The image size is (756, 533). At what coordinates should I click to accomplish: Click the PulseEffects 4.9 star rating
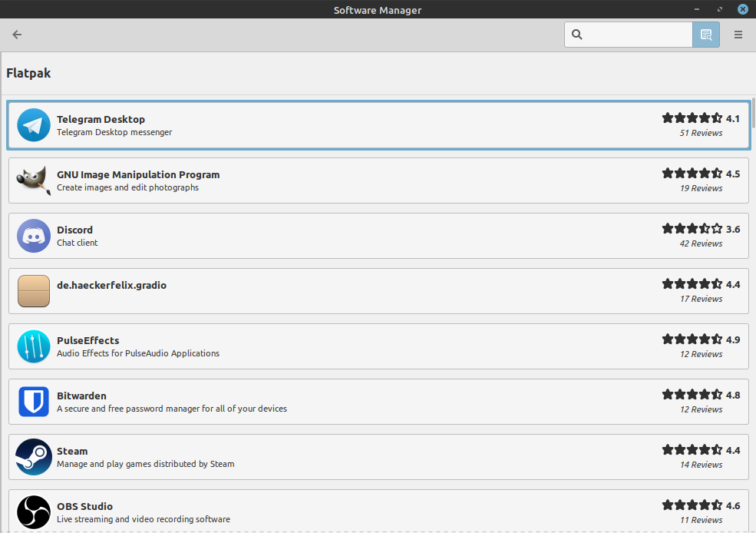tap(700, 339)
